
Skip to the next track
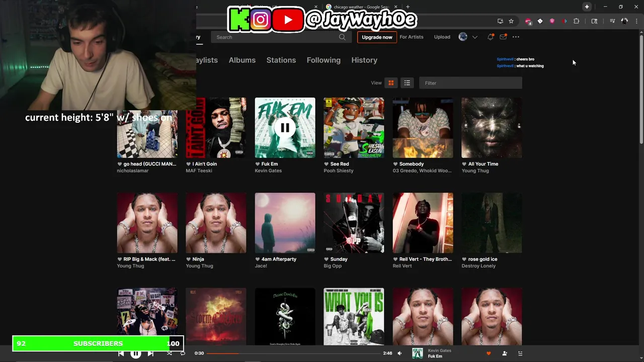click(150, 353)
